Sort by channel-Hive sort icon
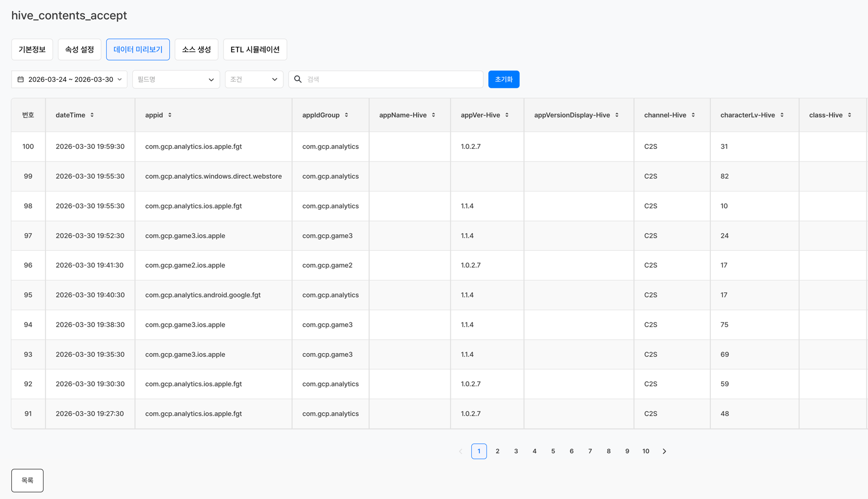The image size is (868, 499). [x=693, y=115]
